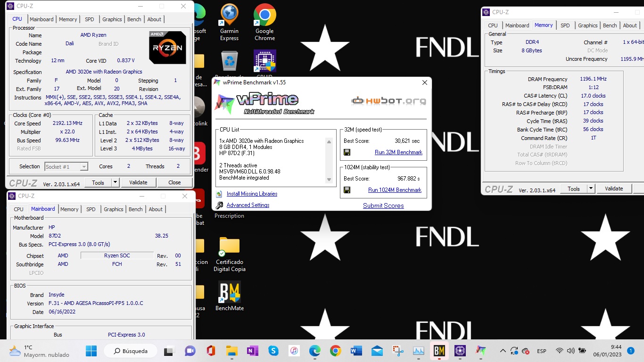644x362 pixels.
Task: Open Advanced Settings link in wPrime
Action: pyautogui.click(x=248, y=205)
